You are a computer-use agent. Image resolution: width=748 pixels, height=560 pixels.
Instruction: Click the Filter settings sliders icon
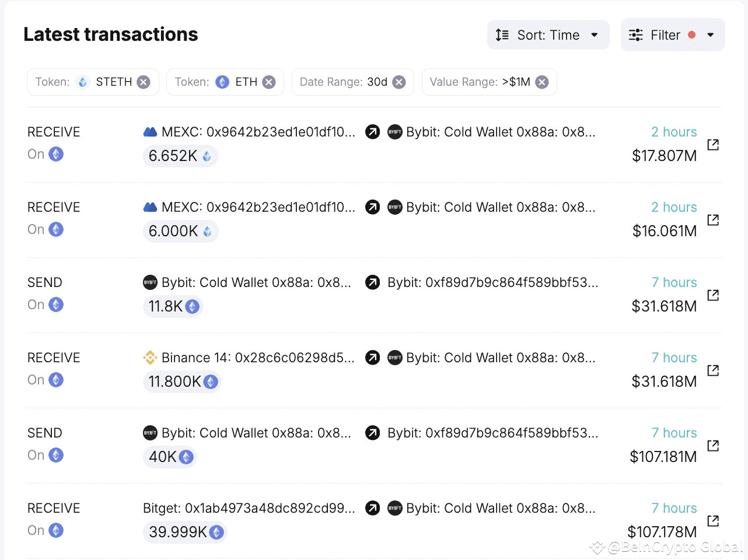click(635, 35)
